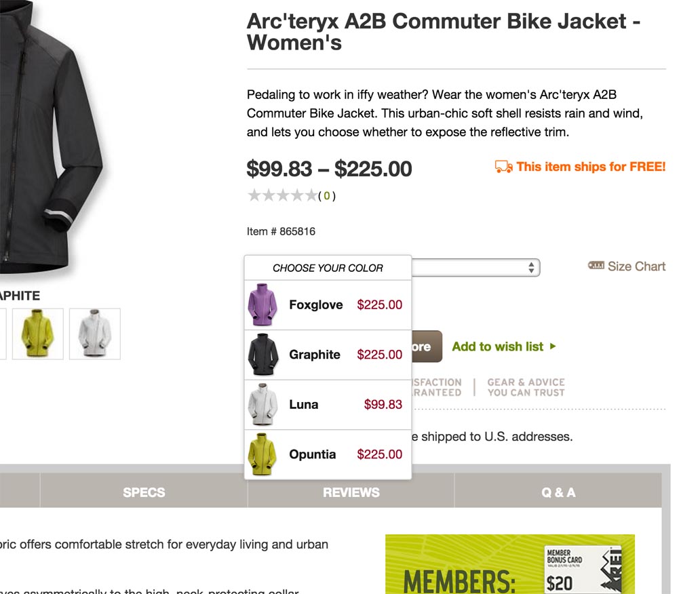Click Add to wish list link
This screenshot has height=594, width=700.
497,346
